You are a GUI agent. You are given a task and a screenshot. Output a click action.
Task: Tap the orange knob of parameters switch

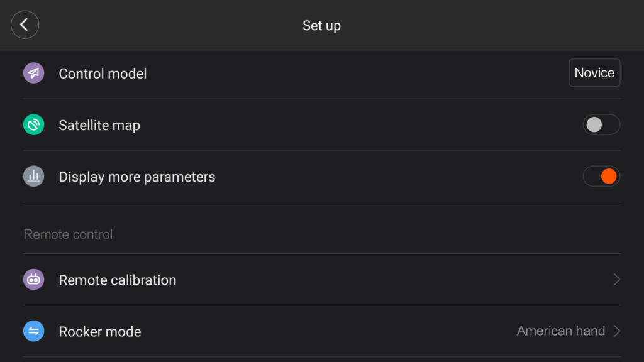(x=609, y=177)
